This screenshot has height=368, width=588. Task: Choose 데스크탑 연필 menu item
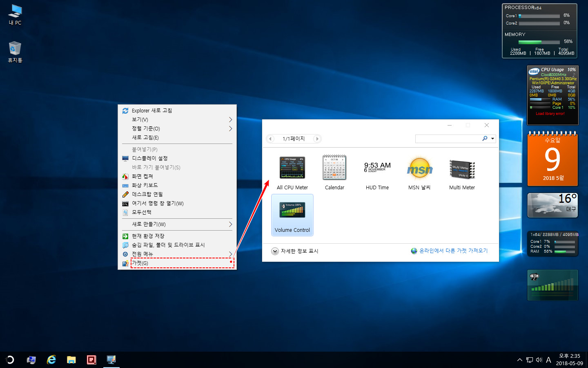coord(177,194)
